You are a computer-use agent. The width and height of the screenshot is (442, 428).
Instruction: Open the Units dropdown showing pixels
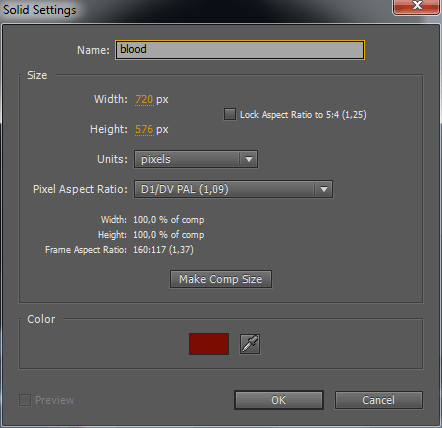[196, 159]
